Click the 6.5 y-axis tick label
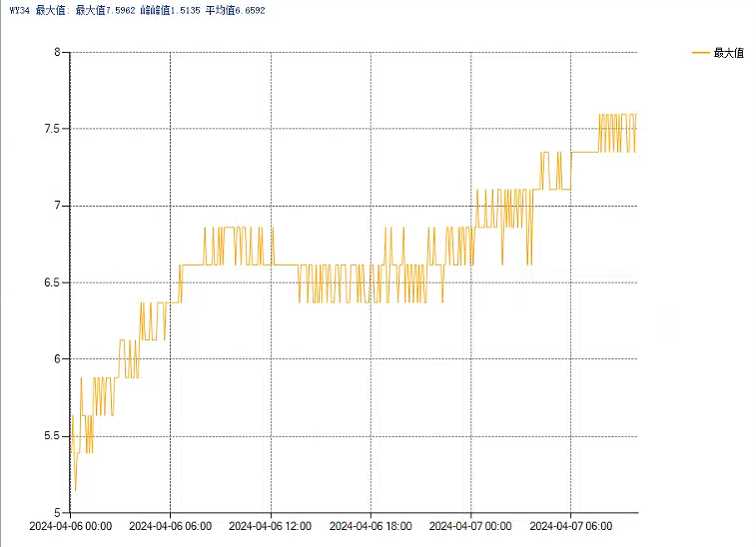This screenshot has height=547, width=756. [51, 282]
